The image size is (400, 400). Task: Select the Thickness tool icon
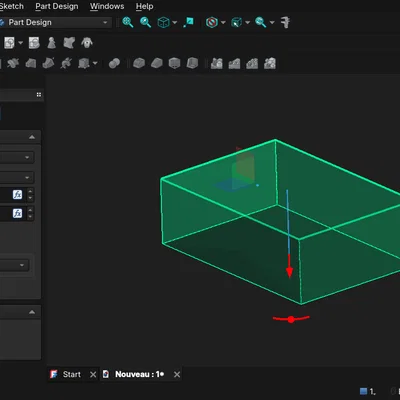[192, 63]
